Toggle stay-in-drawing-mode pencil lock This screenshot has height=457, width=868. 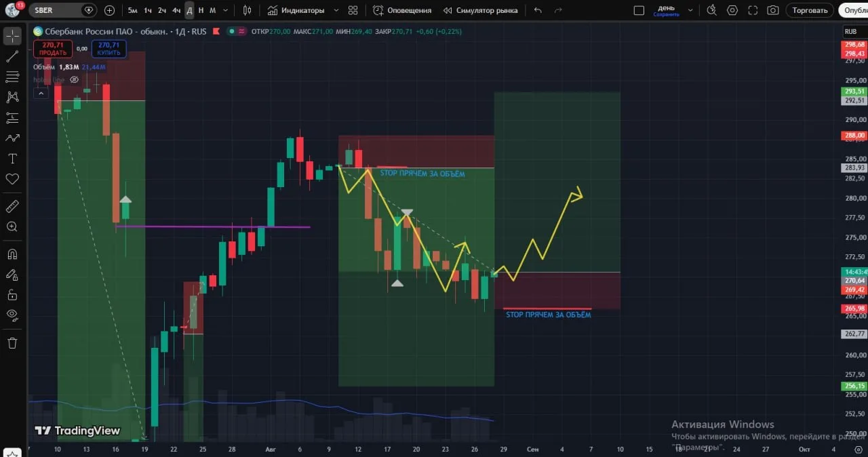(12, 275)
